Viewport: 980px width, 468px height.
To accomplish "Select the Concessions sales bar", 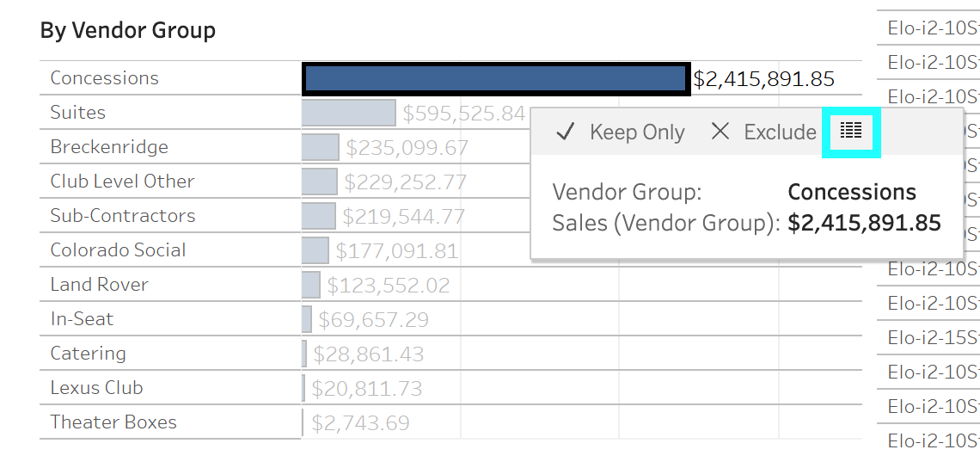I will (x=496, y=79).
